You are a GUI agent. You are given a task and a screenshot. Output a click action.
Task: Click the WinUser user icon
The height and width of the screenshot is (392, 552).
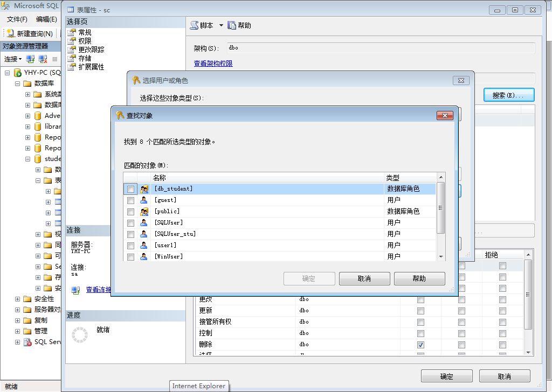[x=144, y=257]
